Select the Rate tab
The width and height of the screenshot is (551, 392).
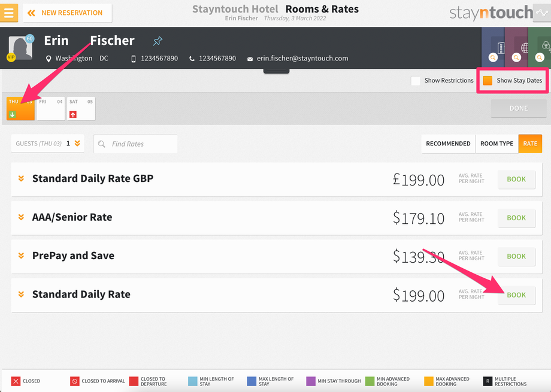point(530,144)
